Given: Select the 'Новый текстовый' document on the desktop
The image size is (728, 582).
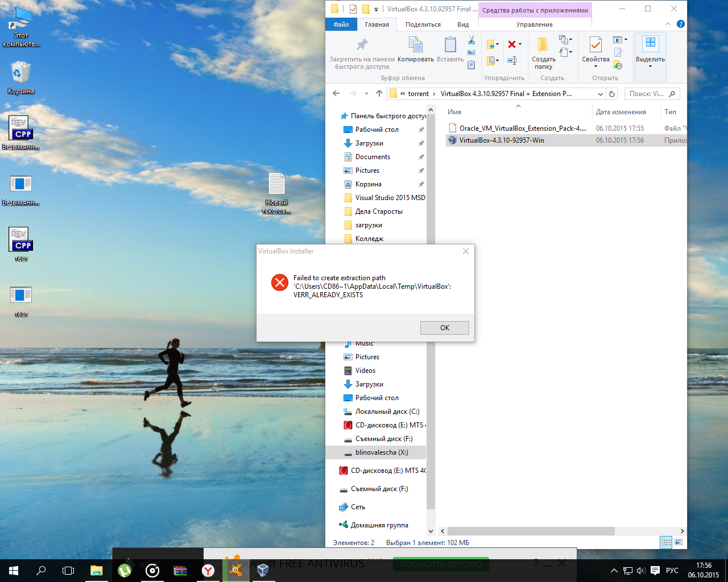Looking at the screenshot, I should tap(276, 193).
